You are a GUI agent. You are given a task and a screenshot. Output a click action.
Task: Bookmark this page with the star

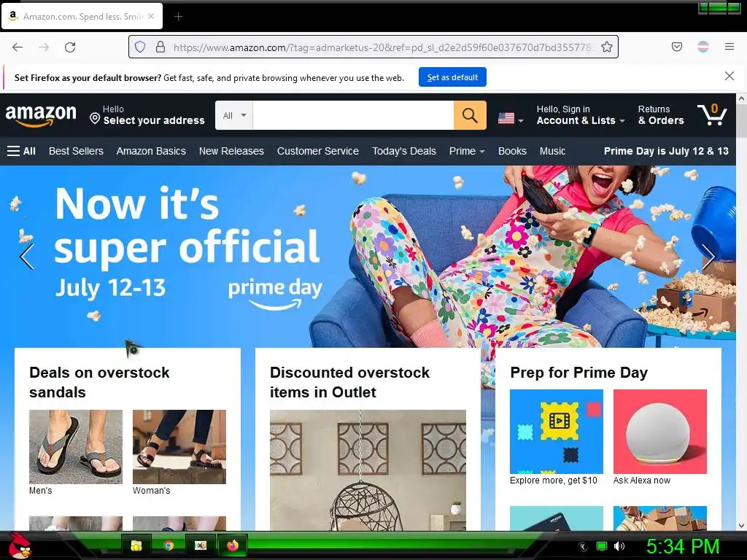pyautogui.click(x=606, y=47)
